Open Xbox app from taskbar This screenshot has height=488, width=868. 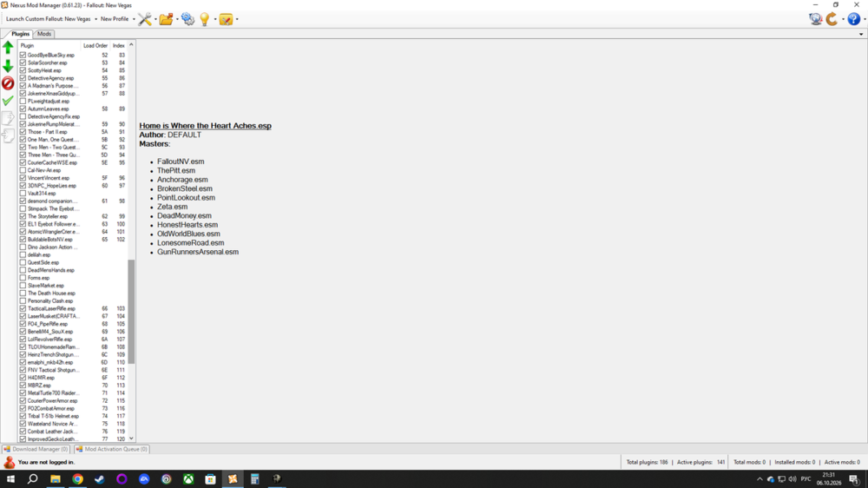point(188,479)
